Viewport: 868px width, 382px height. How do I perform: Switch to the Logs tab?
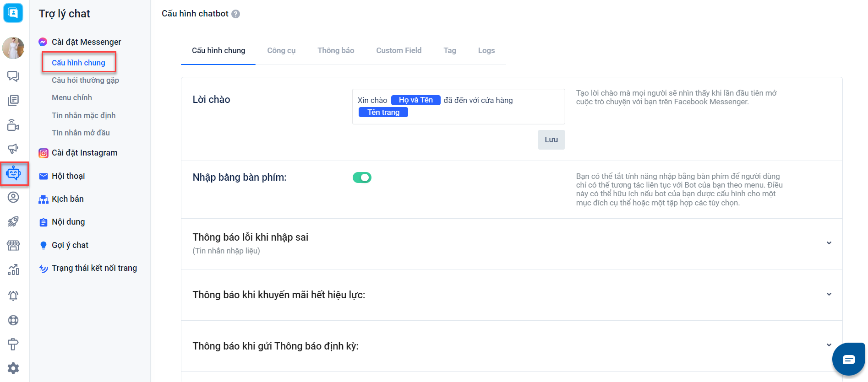486,50
